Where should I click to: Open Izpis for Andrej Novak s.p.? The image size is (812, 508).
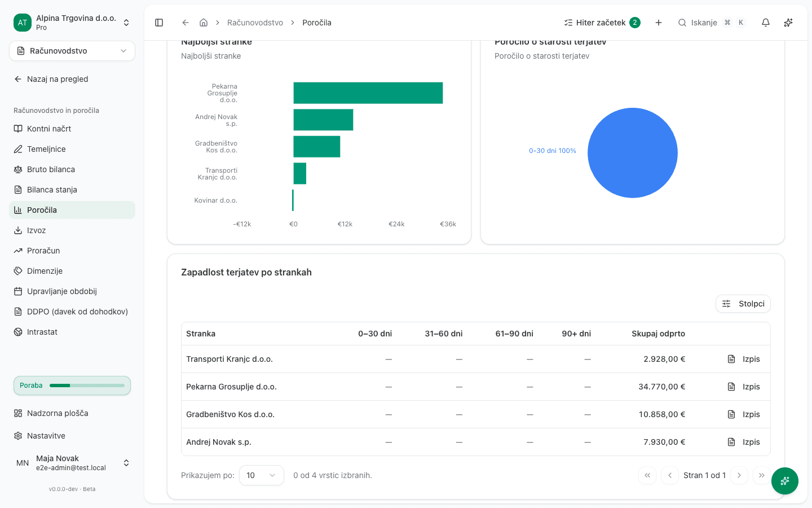point(744,442)
